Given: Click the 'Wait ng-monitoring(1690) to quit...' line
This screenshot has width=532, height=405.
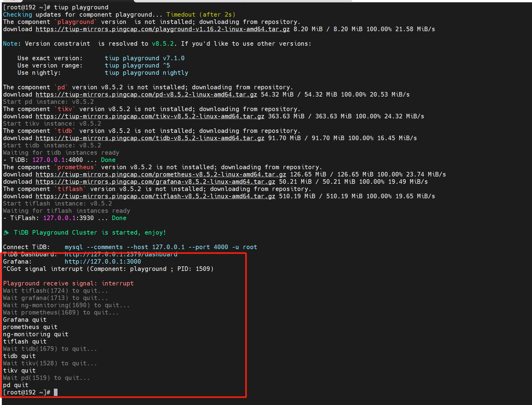Looking at the screenshot, I should click(66, 305).
